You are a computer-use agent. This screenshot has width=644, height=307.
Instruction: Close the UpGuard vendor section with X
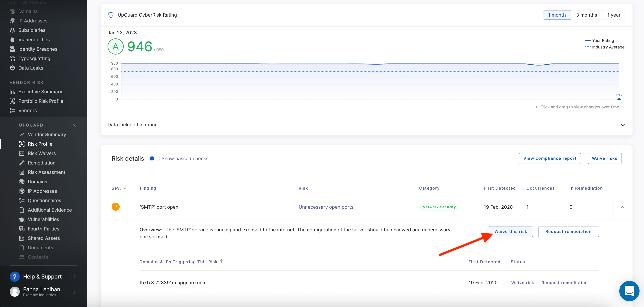(x=74, y=125)
